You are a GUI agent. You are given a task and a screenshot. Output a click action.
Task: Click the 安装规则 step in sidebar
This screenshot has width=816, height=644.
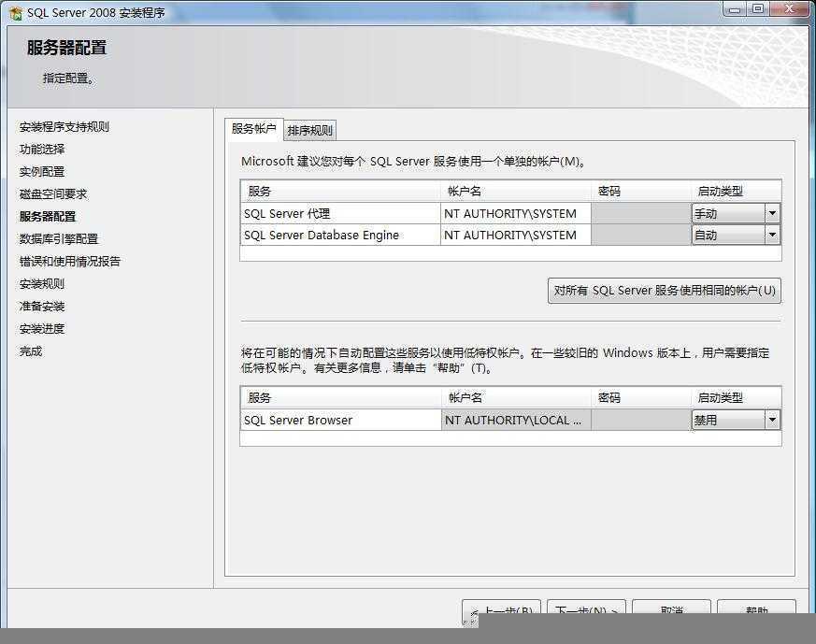pos(42,284)
